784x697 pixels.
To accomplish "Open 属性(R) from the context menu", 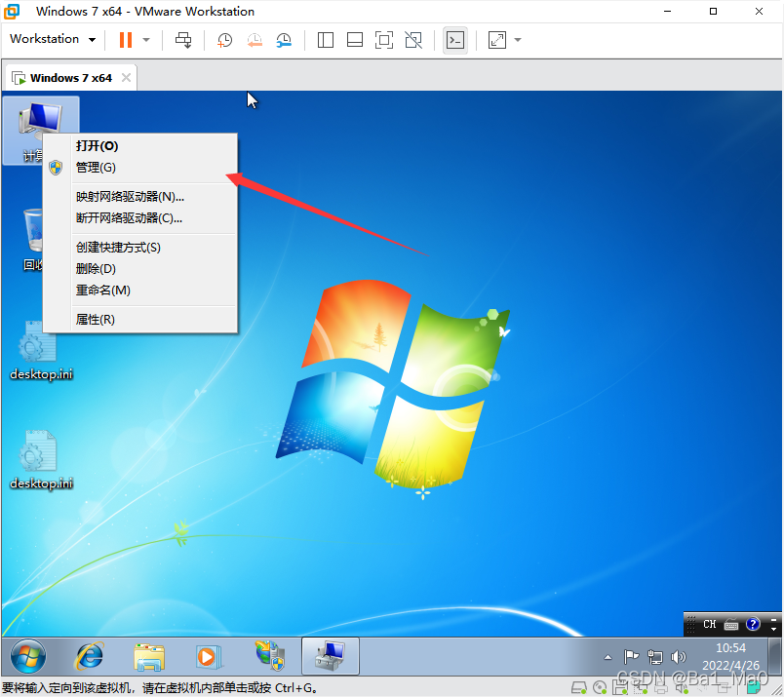I will [140, 320].
